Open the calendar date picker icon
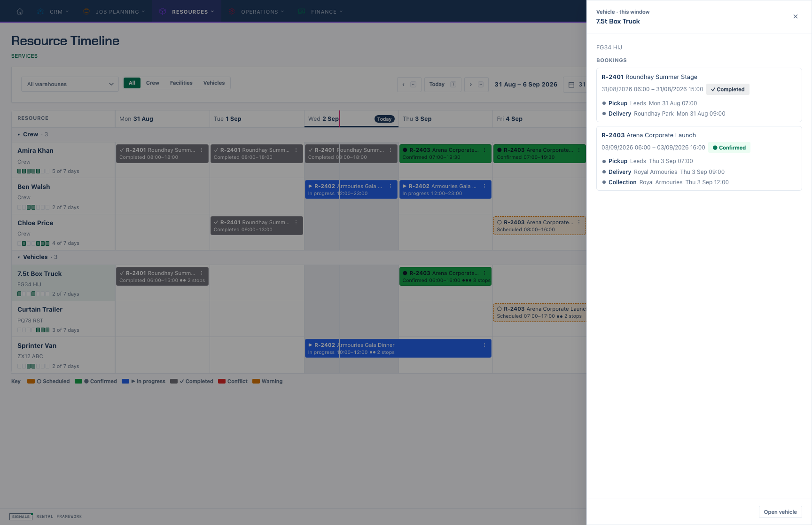Image resolution: width=812 pixels, height=525 pixels. point(571,85)
